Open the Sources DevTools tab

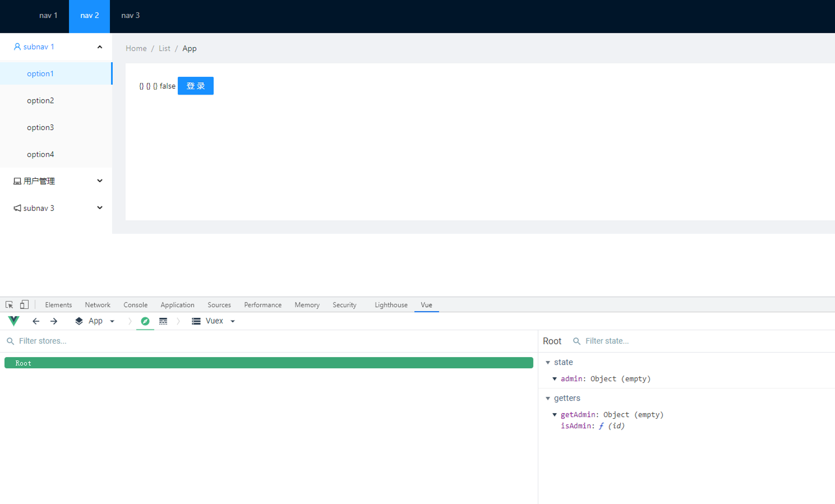point(219,305)
